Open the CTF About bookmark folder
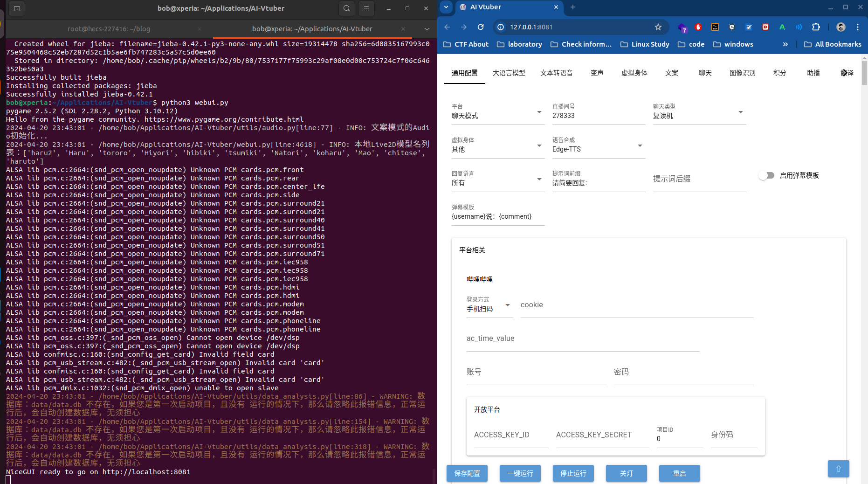The image size is (868, 484). pyautogui.click(x=466, y=44)
